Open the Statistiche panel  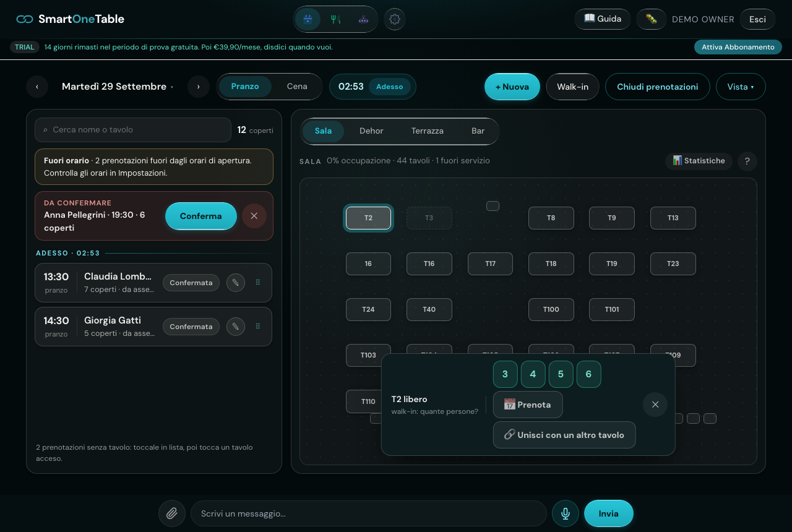point(699,161)
